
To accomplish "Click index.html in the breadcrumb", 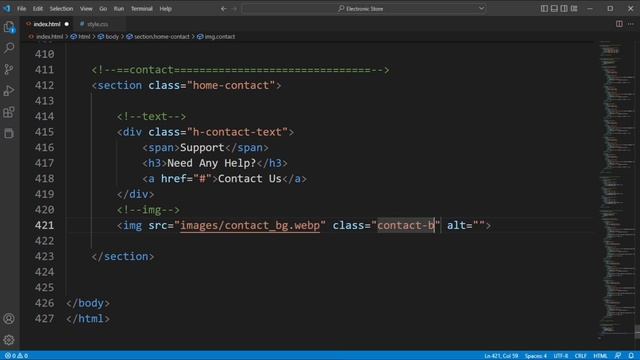I will coord(49,37).
